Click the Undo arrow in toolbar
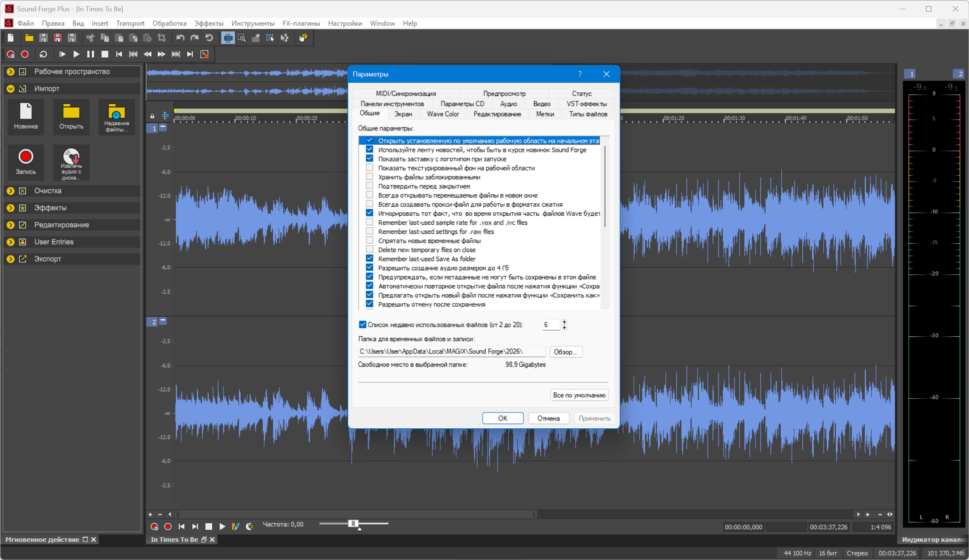Image resolution: width=969 pixels, height=560 pixels. tap(180, 38)
